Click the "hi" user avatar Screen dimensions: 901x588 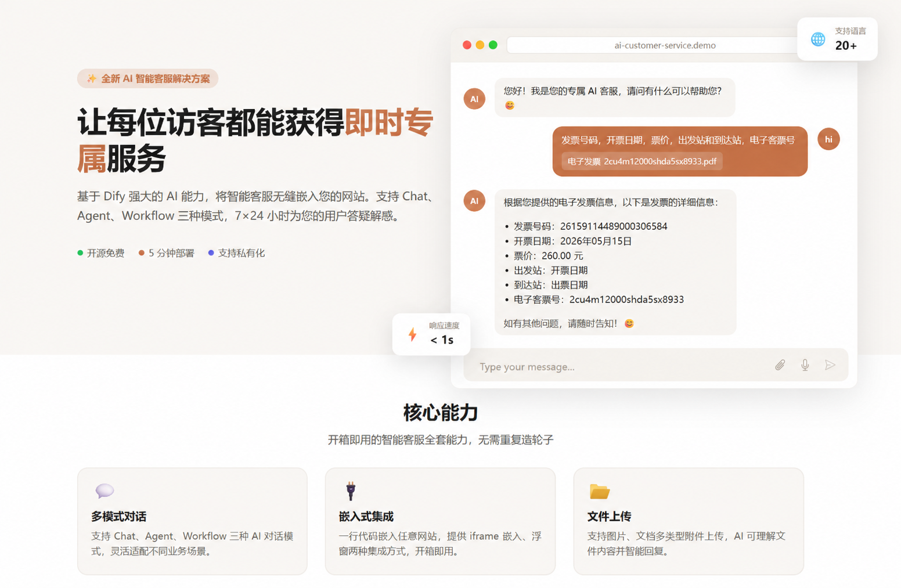pyautogui.click(x=828, y=139)
